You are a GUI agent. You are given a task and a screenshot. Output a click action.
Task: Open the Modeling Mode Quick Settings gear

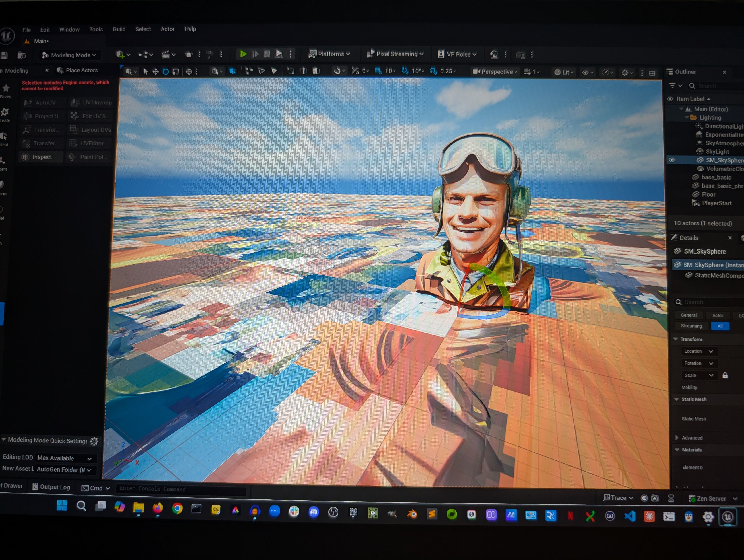coord(94,441)
